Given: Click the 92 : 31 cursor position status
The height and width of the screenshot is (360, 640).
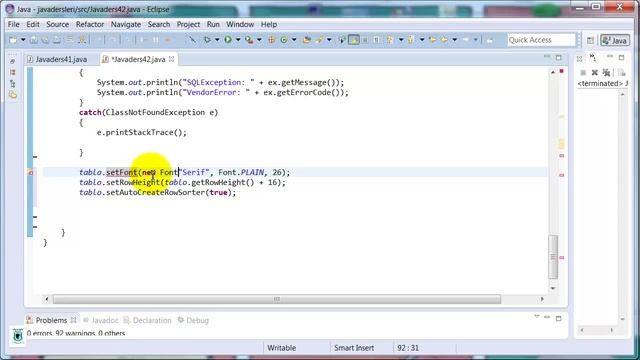Looking at the screenshot, I should pos(408,348).
